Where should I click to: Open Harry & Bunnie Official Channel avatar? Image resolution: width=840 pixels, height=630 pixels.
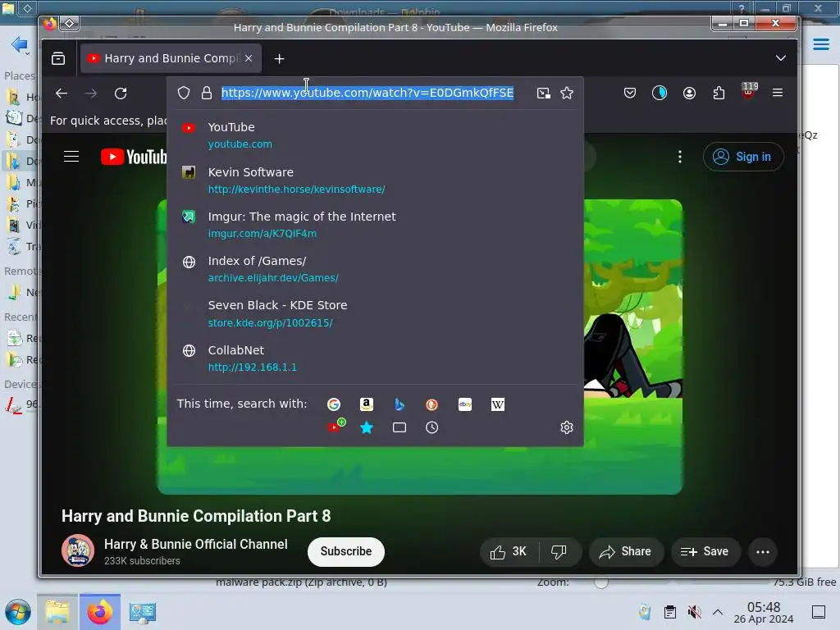pyautogui.click(x=78, y=550)
